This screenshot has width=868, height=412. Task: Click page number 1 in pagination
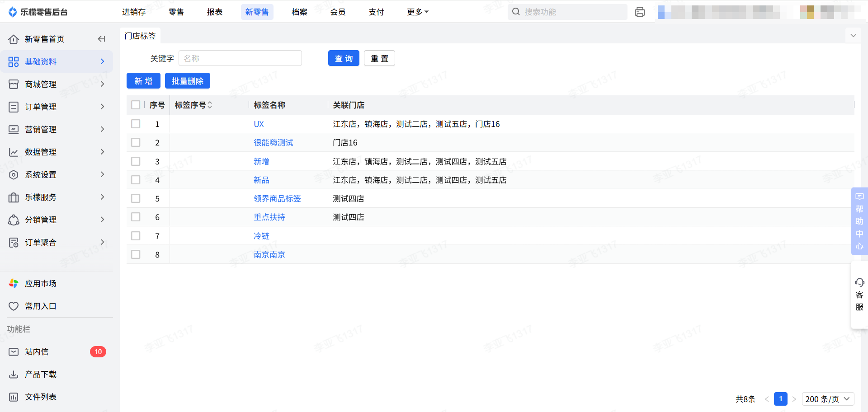click(x=781, y=399)
